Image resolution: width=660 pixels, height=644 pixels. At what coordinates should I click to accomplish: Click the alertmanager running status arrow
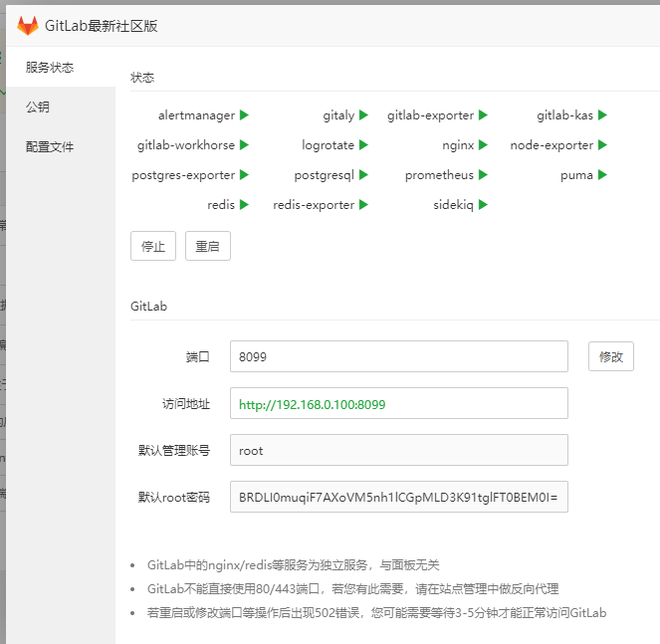pyautogui.click(x=244, y=114)
